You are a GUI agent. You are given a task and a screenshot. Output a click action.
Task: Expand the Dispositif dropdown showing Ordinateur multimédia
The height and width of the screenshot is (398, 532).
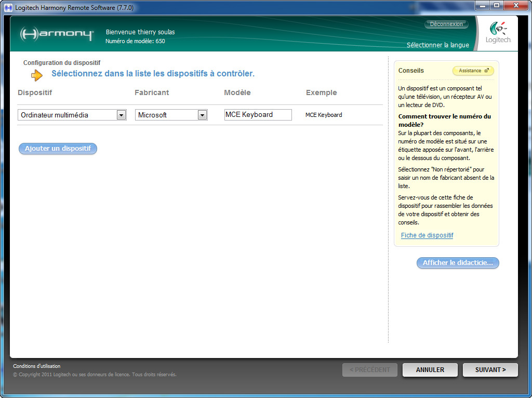[x=121, y=115]
